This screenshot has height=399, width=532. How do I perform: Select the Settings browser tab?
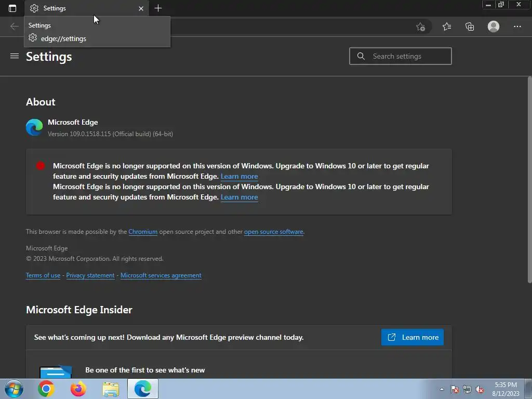click(87, 8)
